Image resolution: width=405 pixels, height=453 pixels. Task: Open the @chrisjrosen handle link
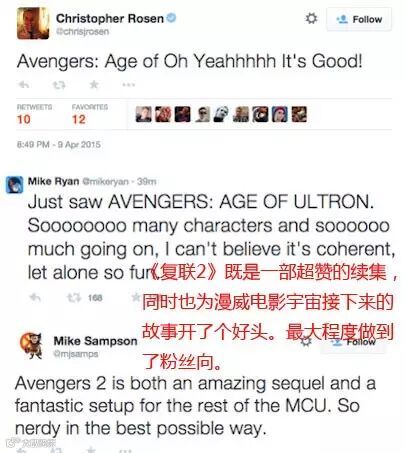coord(82,32)
